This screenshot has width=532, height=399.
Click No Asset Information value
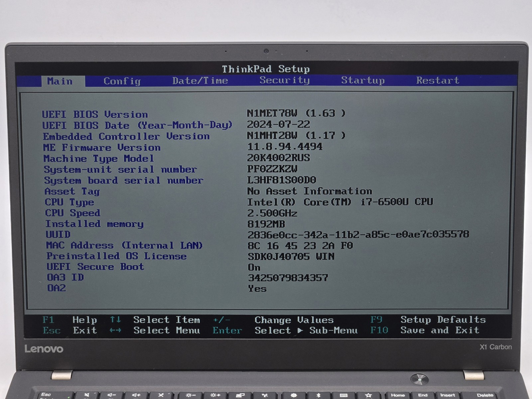[310, 191]
